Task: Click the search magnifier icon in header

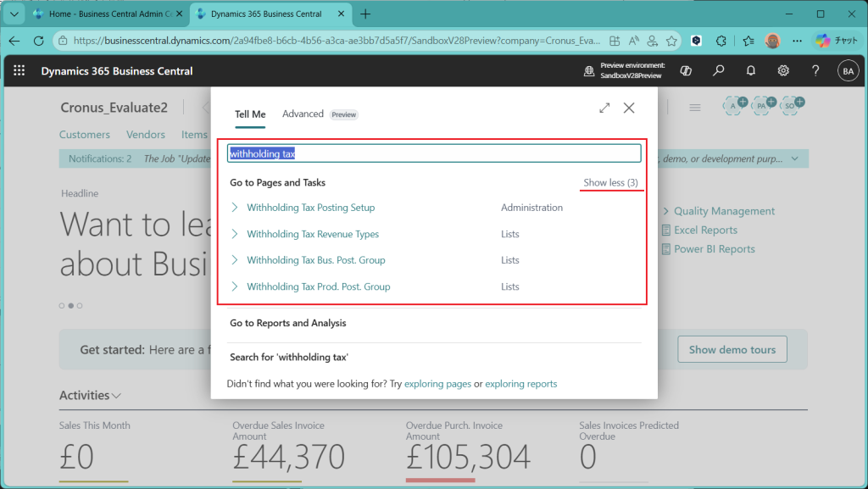Action: pos(718,71)
